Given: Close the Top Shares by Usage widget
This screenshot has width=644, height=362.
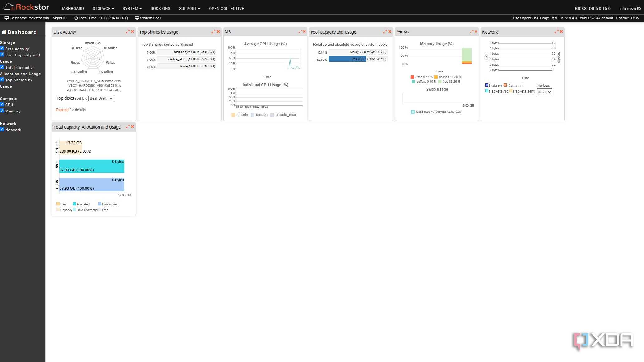Looking at the screenshot, I should pyautogui.click(x=218, y=31).
